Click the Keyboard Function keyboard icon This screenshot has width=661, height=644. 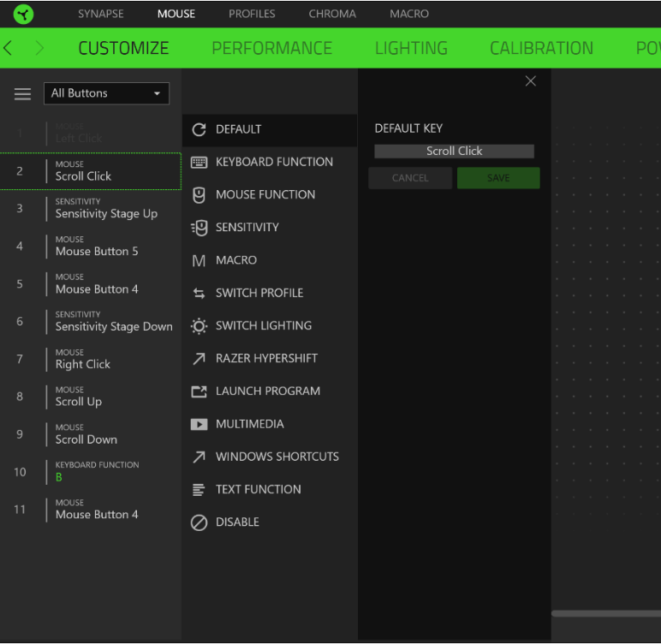pos(199,162)
